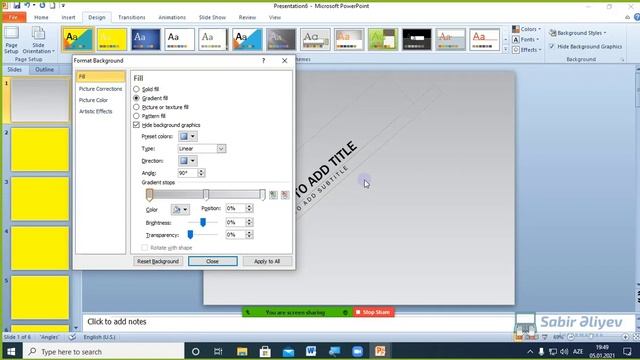Switch to the Insert tab
The height and width of the screenshot is (360, 640).
[x=68, y=17]
